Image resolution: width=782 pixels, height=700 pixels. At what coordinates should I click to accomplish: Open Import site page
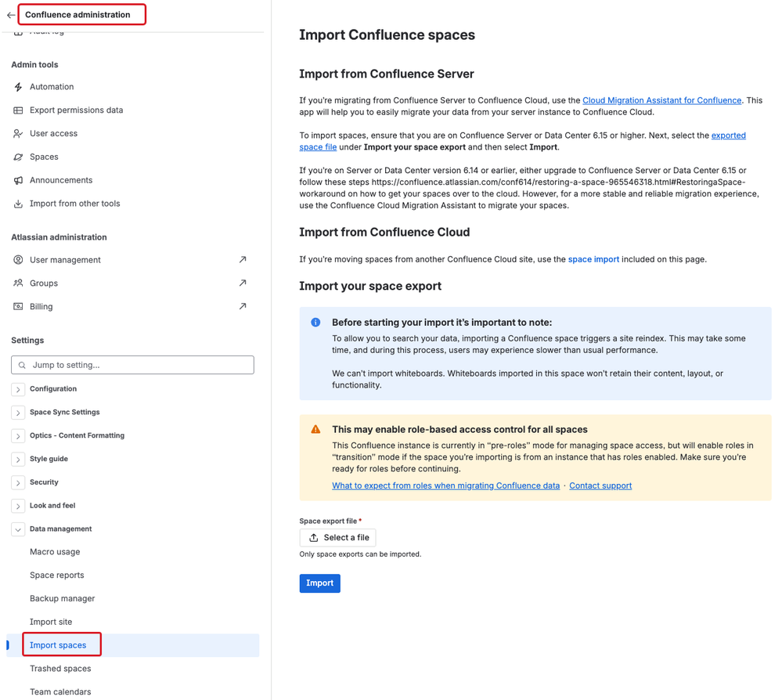[x=51, y=622]
